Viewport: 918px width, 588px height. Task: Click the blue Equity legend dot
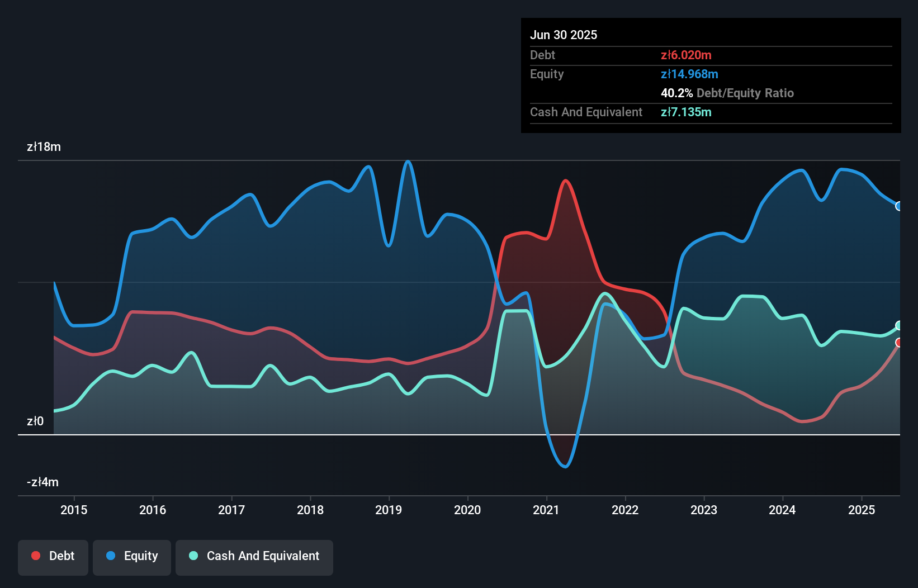111,556
